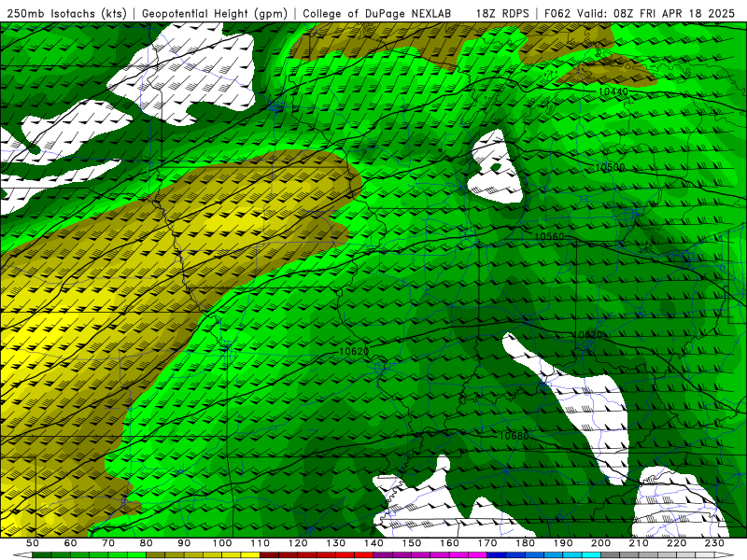
Task: Click the 60 value on the color scale
Action: (70, 543)
